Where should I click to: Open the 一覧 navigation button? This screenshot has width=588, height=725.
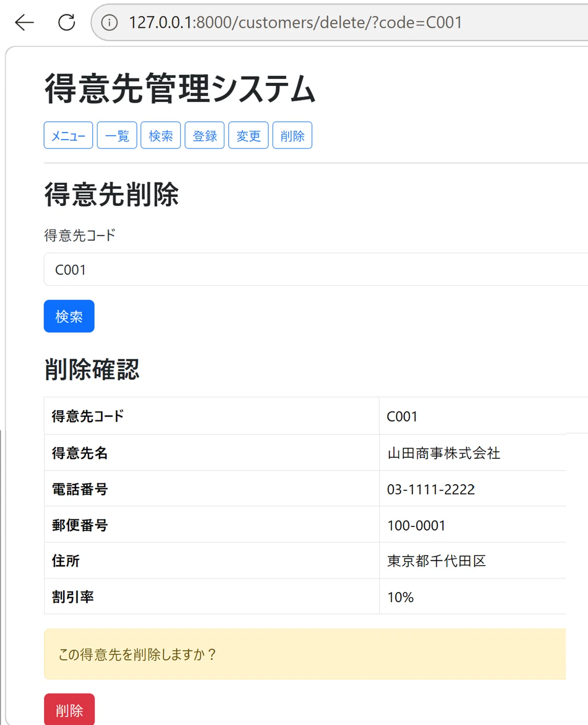point(117,135)
